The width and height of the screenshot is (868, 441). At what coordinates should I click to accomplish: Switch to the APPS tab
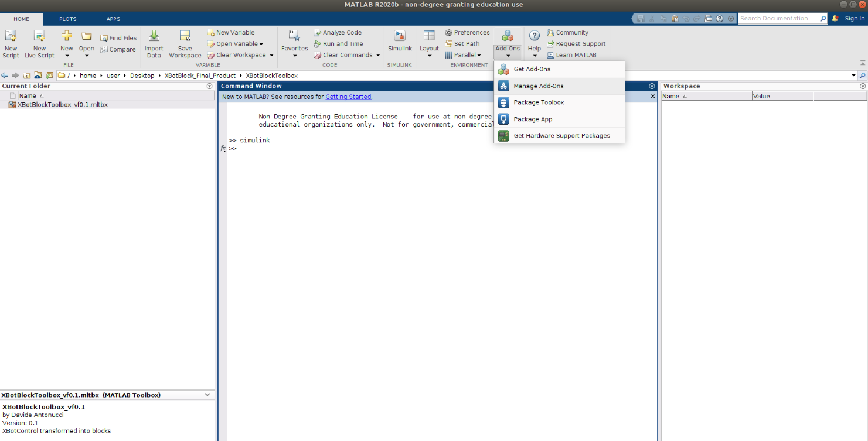113,19
